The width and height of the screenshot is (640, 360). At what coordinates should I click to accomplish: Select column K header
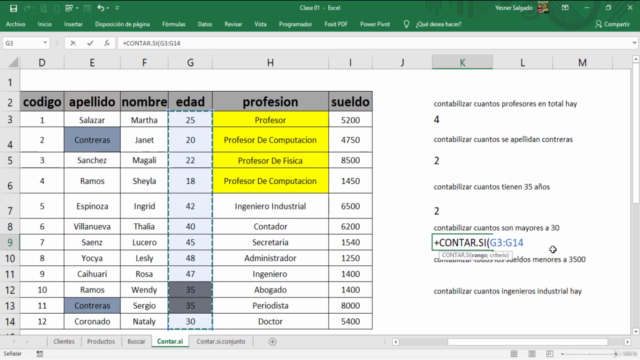(x=462, y=62)
